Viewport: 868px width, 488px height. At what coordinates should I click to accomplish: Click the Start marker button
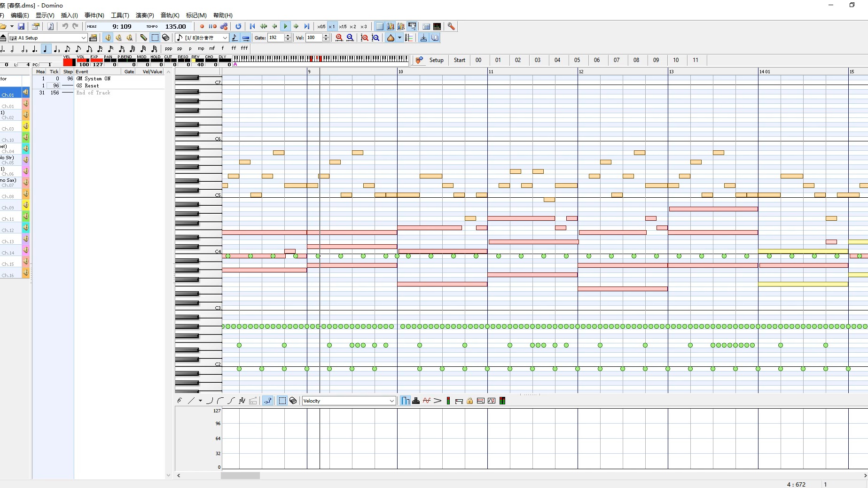460,60
